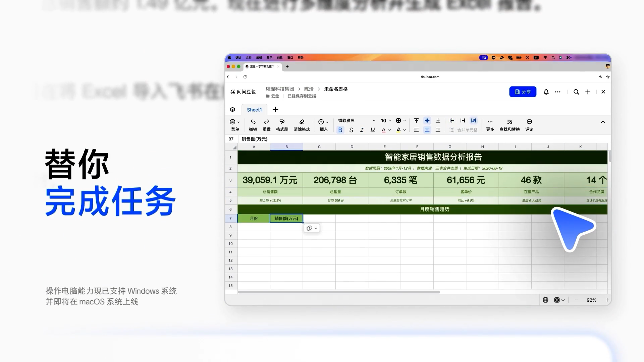Open the font name dropdown 微软雅黑

click(x=357, y=121)
